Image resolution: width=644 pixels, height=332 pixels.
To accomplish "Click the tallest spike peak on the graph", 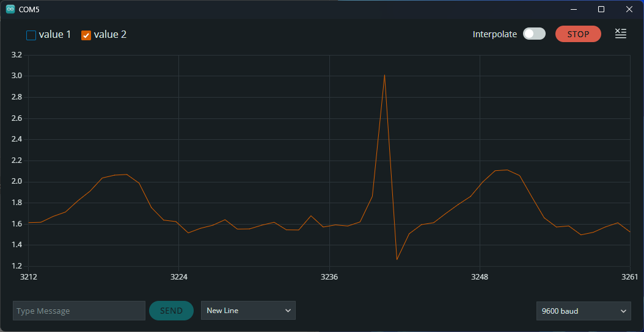I will (384, 76).
